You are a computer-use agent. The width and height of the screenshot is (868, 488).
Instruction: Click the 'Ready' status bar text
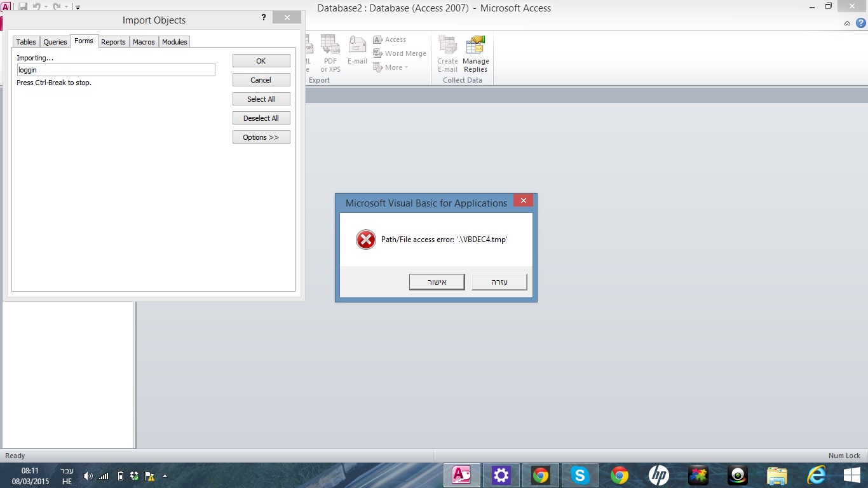click(x=15, y=456)
